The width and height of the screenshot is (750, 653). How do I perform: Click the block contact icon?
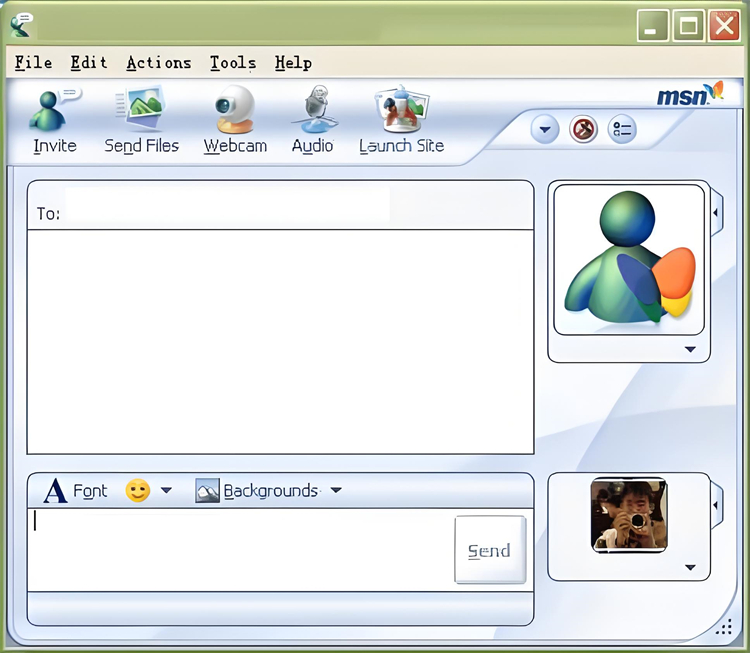[583, 129]
